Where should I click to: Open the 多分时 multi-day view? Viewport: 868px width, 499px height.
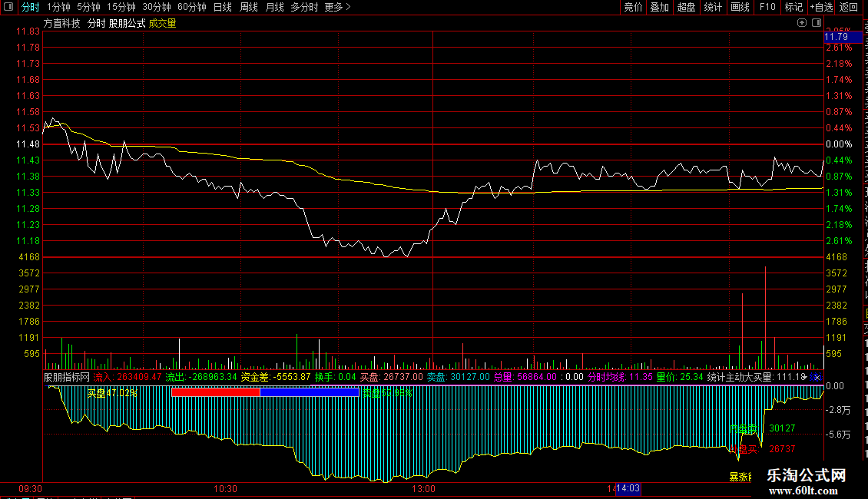pos(304,7)
